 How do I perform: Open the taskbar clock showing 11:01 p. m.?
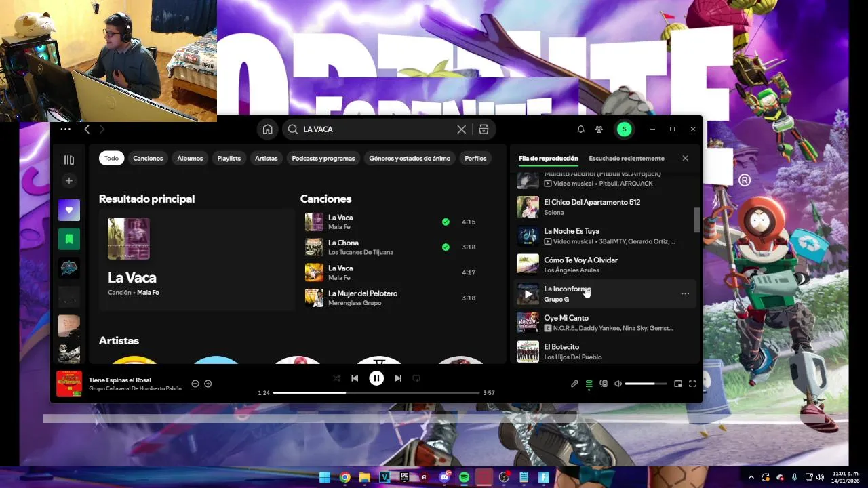click(x=846, y=477)
